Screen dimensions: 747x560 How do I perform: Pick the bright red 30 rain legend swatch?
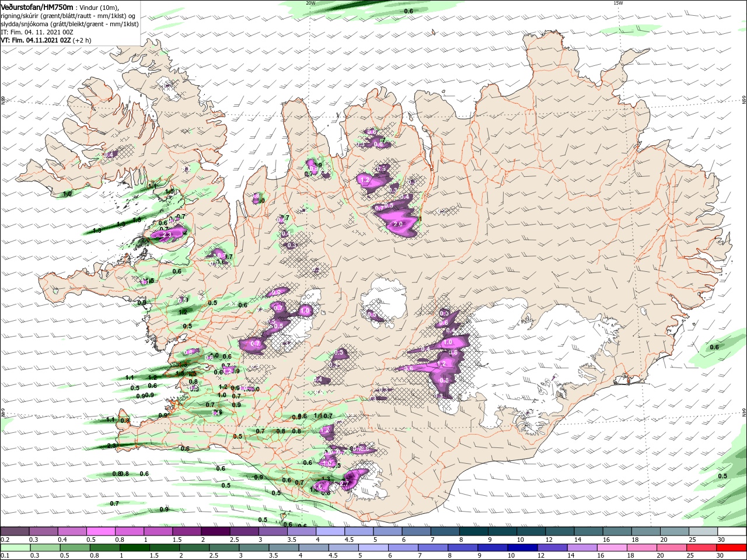(x=732, y=548)
